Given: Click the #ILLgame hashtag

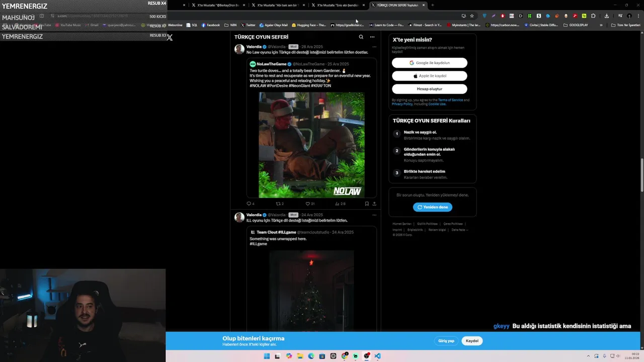Looking at the screenshot, I should coord(258,244).
